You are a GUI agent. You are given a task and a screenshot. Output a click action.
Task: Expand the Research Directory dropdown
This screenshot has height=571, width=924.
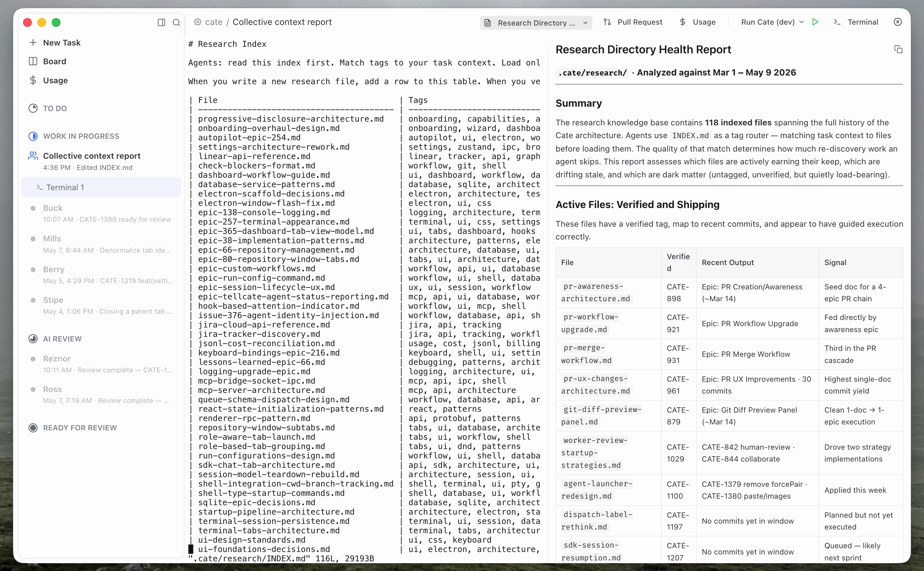pyautogui.click(x=585, y=23)
